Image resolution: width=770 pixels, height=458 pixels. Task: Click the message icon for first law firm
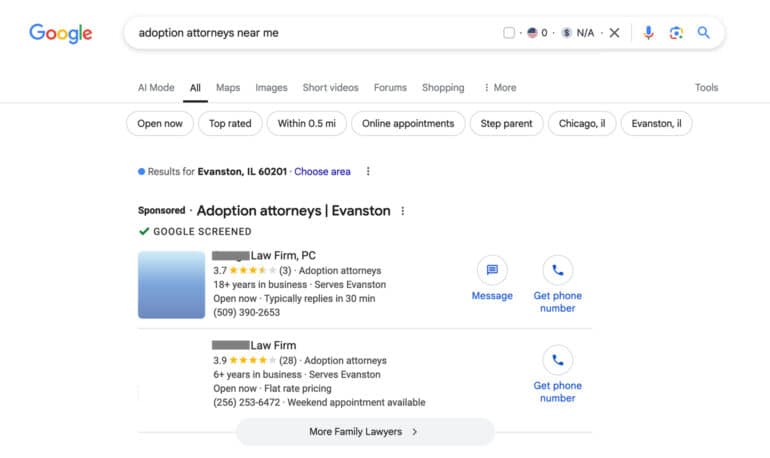[492, 270]
